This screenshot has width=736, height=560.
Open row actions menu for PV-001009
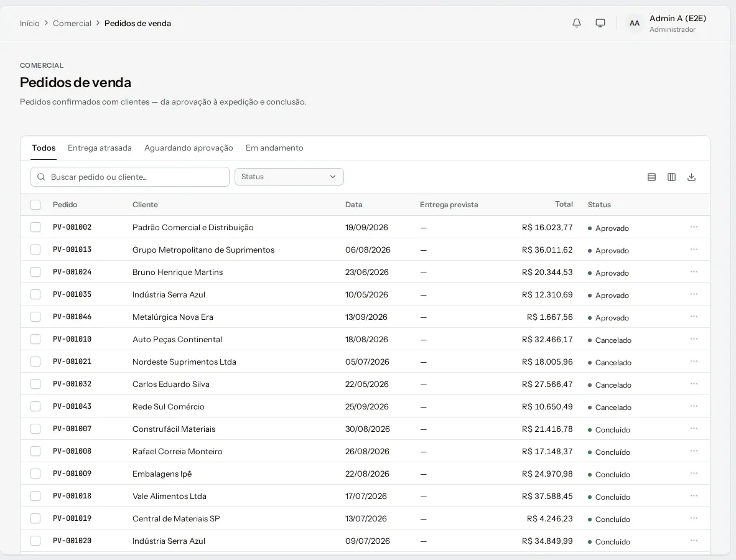694,473
